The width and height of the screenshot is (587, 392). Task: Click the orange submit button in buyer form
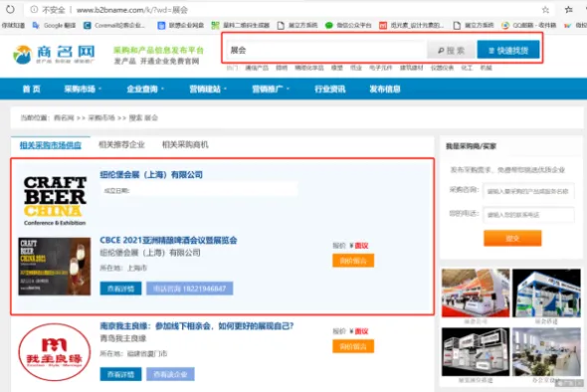pos(512,239)
